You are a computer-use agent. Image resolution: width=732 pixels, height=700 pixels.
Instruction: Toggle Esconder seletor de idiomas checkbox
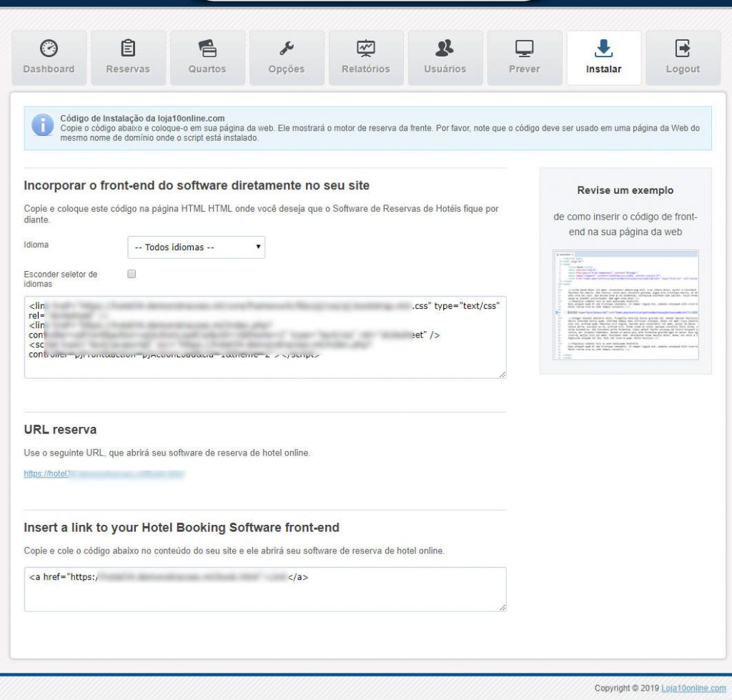[132, 274]
